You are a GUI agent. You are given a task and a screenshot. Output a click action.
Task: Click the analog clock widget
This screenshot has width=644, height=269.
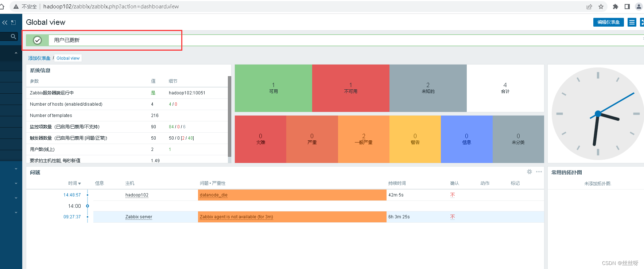click(597, 114)
